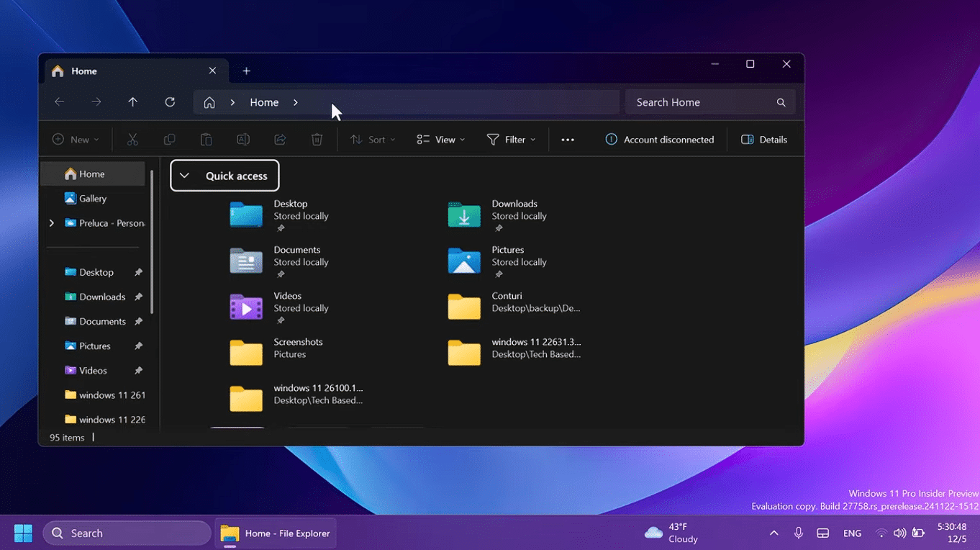The width and height of the screenshot is (980, 550).
Task: Close the Home tab
Action: pos(212,71)
